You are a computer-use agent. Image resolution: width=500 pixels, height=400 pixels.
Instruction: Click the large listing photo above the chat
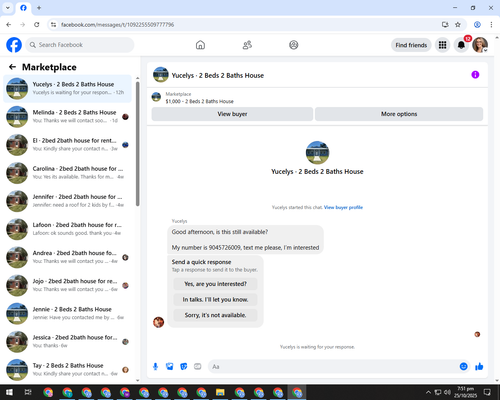pyautogui.click(x=317, y=153)
